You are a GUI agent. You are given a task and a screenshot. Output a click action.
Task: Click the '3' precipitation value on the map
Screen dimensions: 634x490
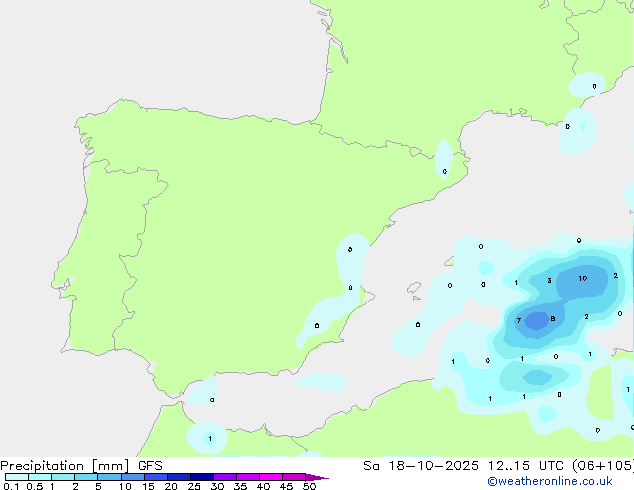point(549,280)
